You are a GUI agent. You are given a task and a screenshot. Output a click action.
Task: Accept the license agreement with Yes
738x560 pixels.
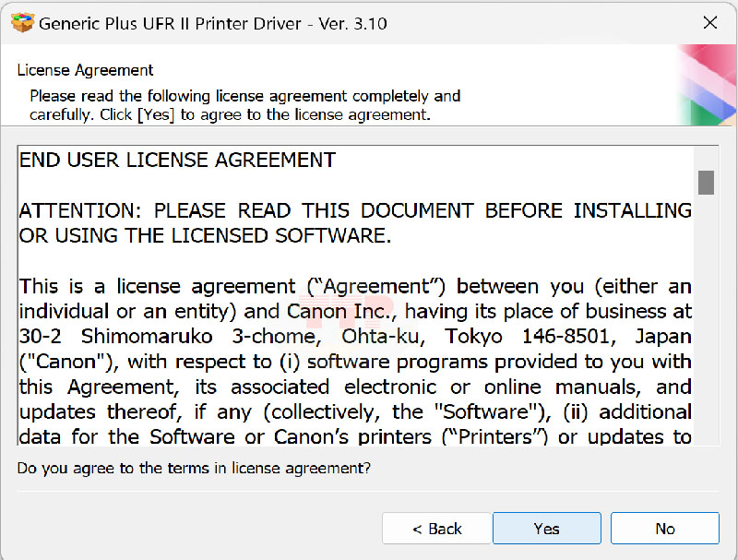[x=546, y=528]
